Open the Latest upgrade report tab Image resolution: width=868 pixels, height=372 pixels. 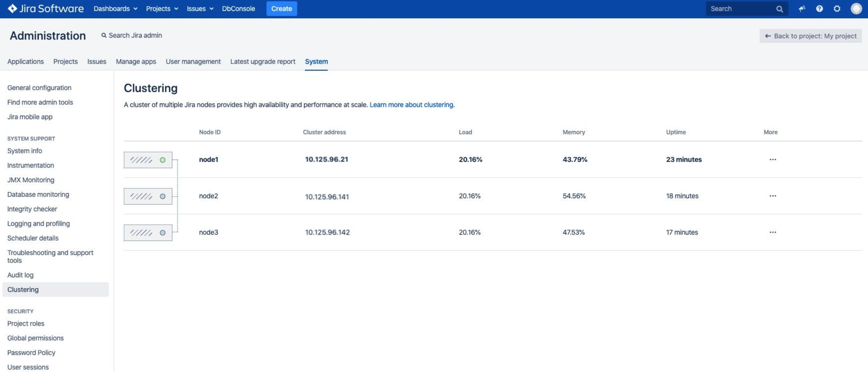point(262,61)
